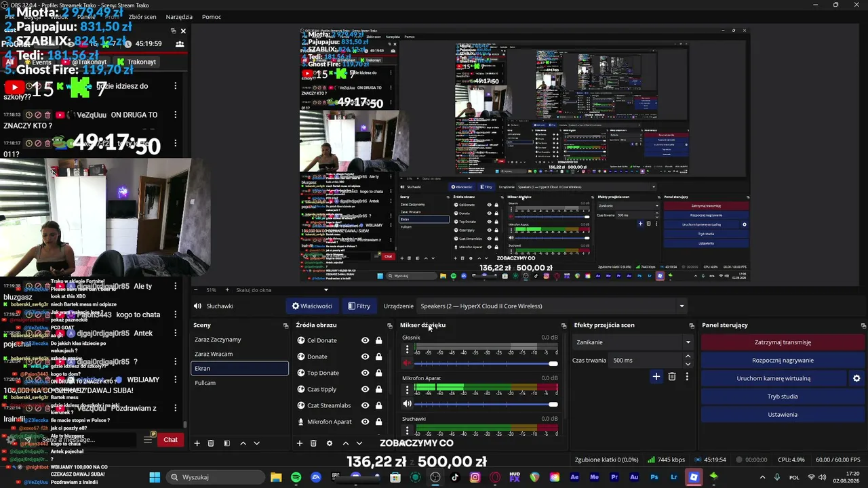
Task: Open Głośnik channel options menu
Action: (x=407, y=350)
